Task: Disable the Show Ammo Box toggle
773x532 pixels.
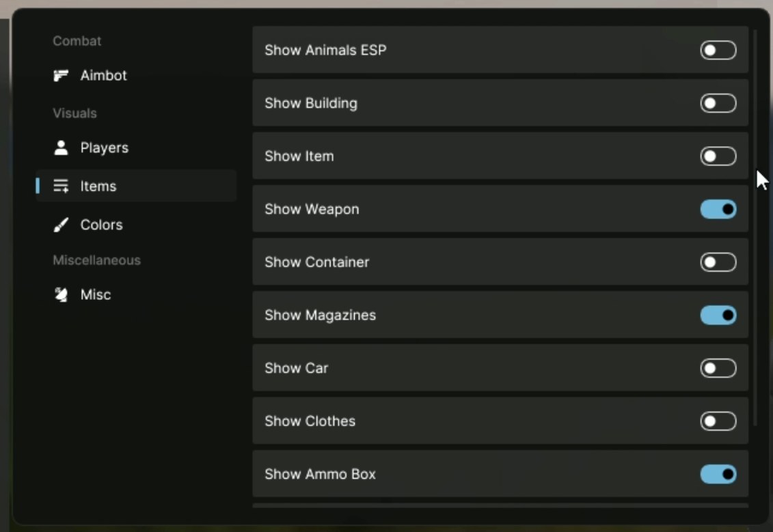Action: point(718,474)
